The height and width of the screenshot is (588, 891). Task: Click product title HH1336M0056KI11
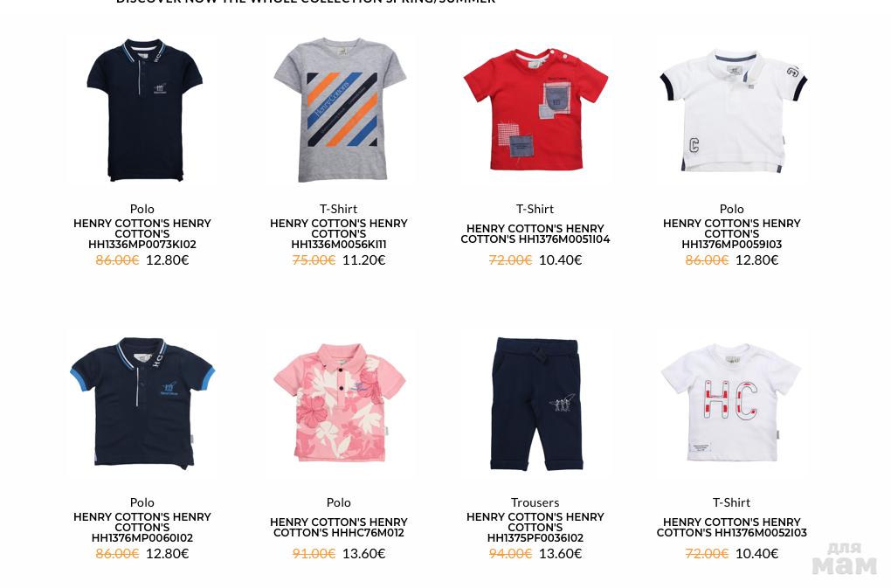(x=339, y=234)
